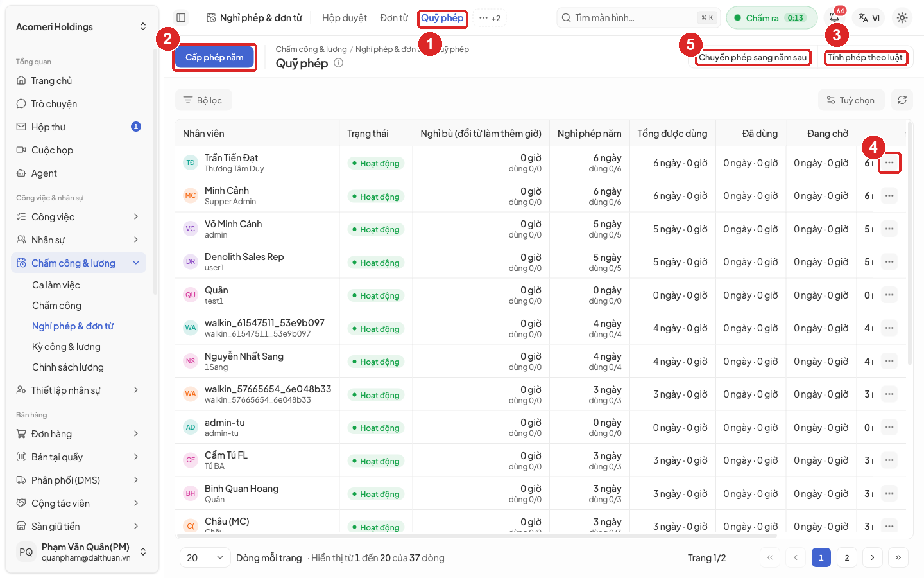Click the Tìm màn hình search field
Viewport: 924px width, 578px height.
(x=638, y=18)
